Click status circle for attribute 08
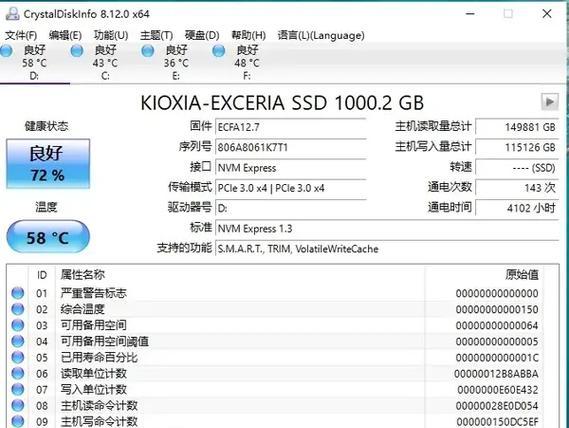Screen dimensions: 569x428 tap(17, 405)
